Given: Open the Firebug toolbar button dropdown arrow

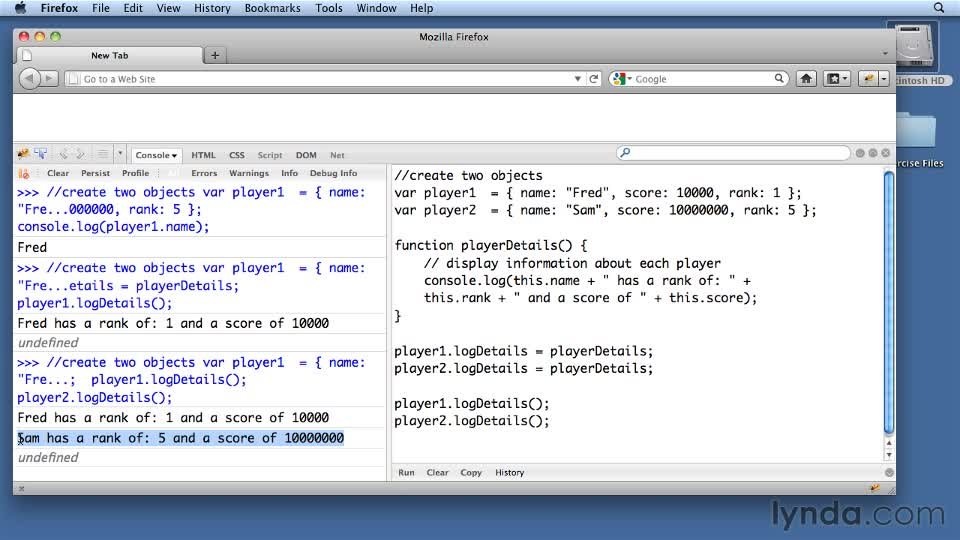Looking at the screenshot, I should click(883, 78).
